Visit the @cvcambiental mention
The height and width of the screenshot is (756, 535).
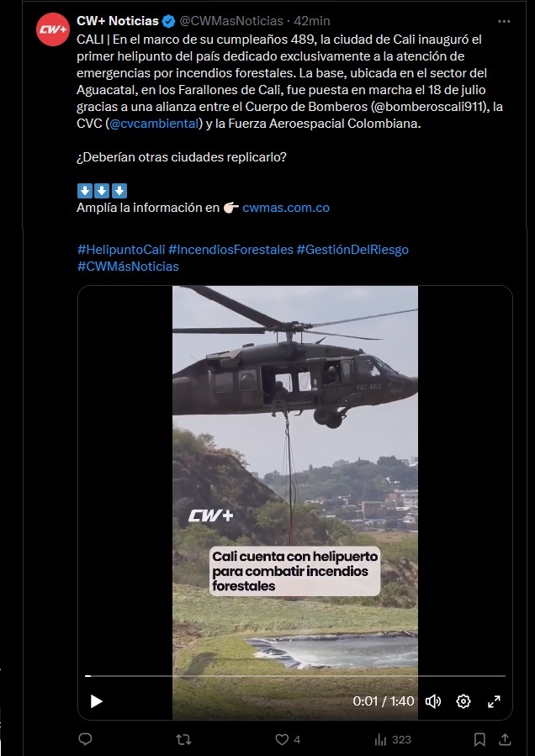click(154, 124)
